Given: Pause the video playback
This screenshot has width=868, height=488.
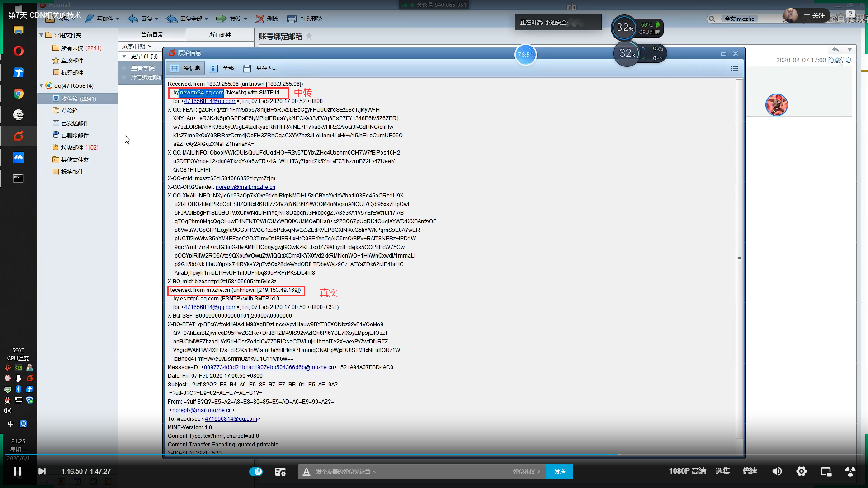Looking at the screenshot, I should pyautogui.click(x=17, y=471).
